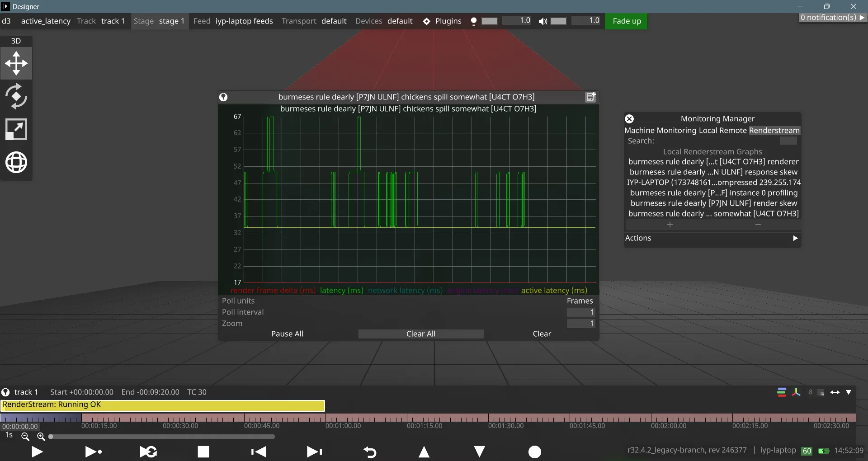
Task: Click the Fade up button
Action: point(627,21)
